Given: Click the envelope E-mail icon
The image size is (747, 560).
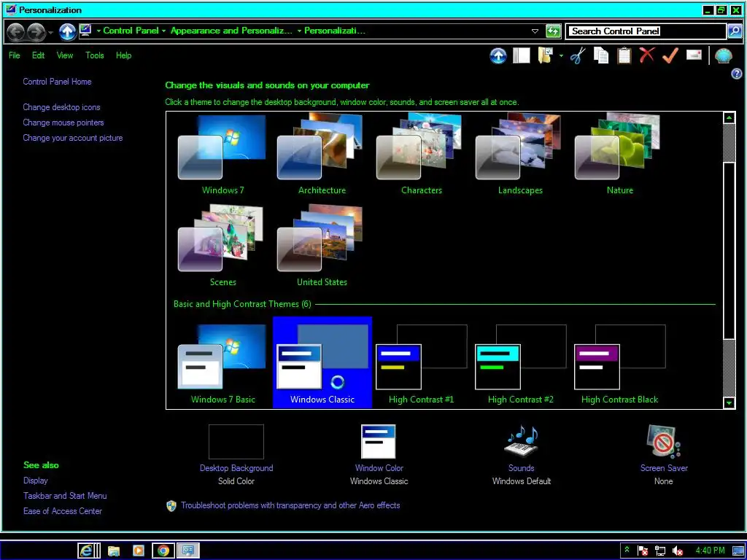Looking at the screenshot, I should pyautogui.click(x=694, y=55).
